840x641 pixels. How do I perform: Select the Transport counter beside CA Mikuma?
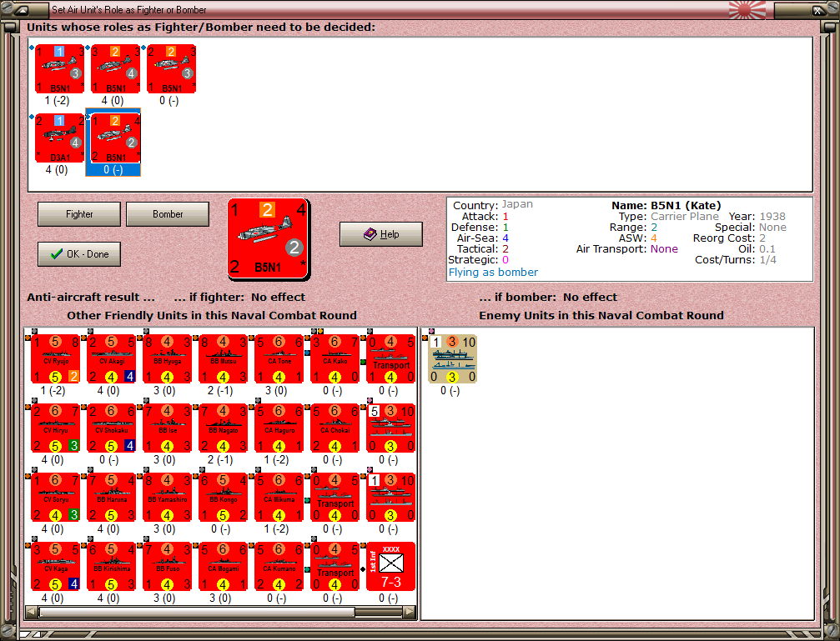334,497
